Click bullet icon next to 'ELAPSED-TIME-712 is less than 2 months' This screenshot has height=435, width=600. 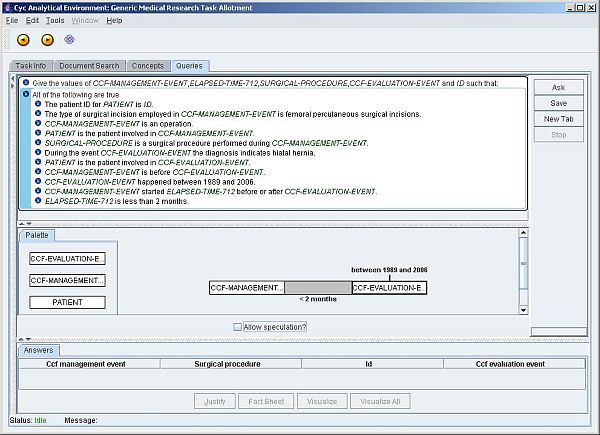point(38,201)
